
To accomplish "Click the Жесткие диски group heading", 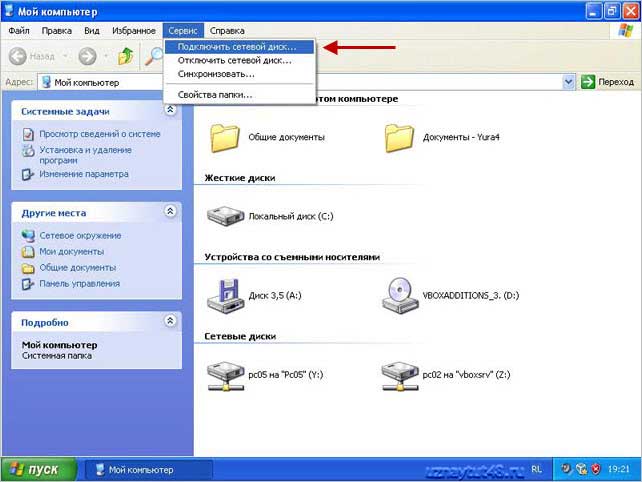I will click(240, 178).
